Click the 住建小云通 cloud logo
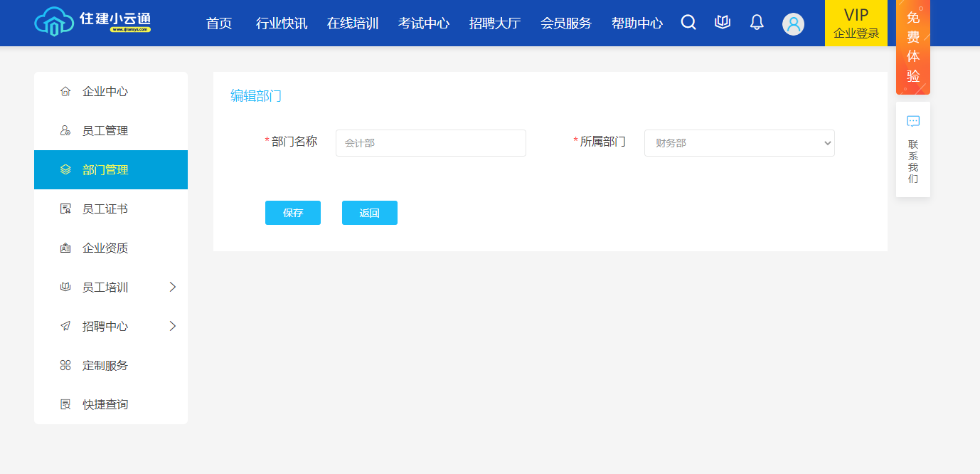 coord(92,21)
